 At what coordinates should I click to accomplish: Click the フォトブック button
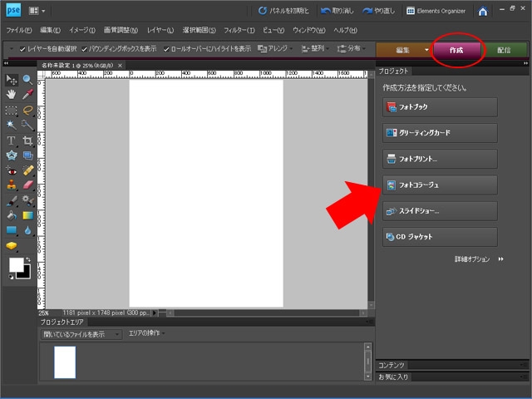coord(440,107)
